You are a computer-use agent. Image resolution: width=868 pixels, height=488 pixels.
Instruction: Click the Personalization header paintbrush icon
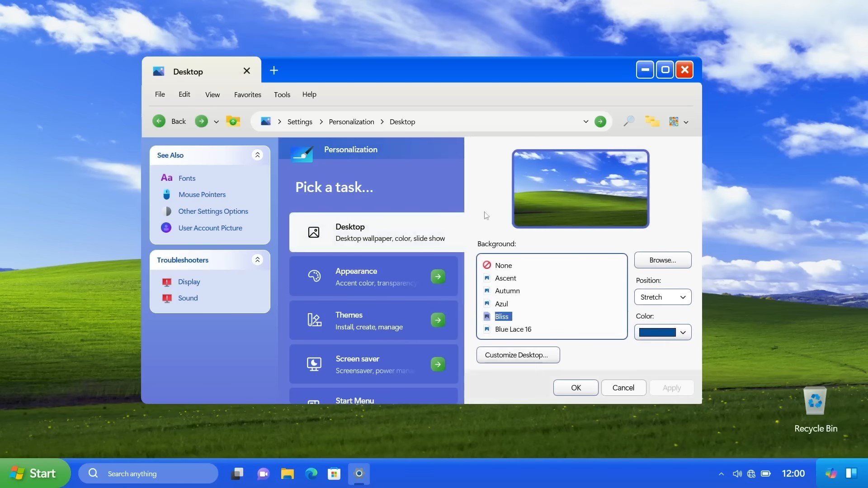coord(302,154)
